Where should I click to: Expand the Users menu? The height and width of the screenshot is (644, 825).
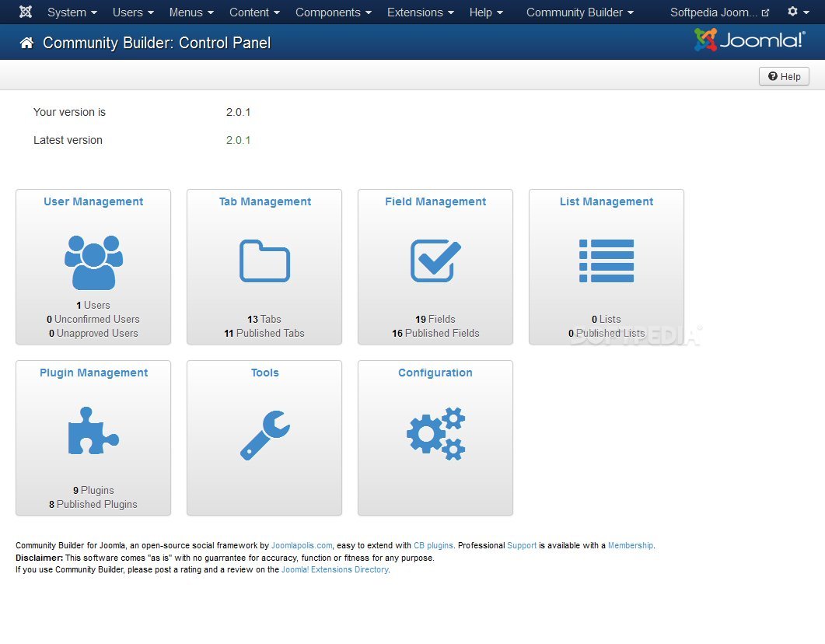tap(133, 12)
